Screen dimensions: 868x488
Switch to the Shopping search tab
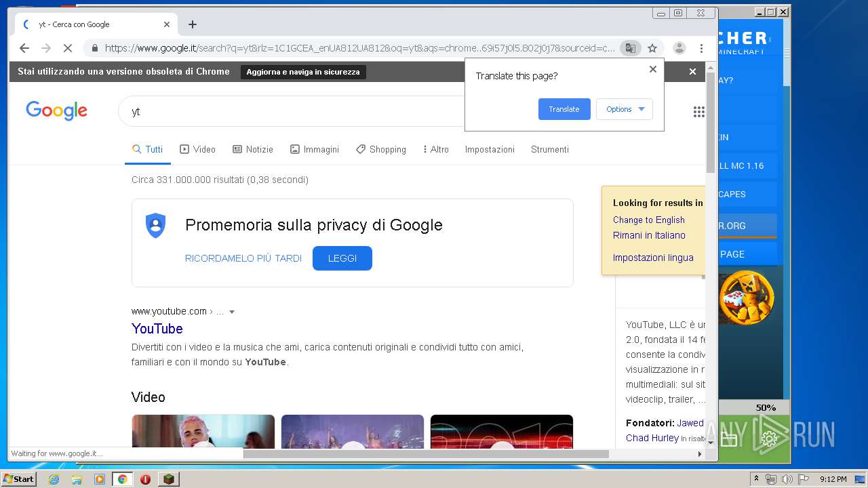[x=381, y=149]
